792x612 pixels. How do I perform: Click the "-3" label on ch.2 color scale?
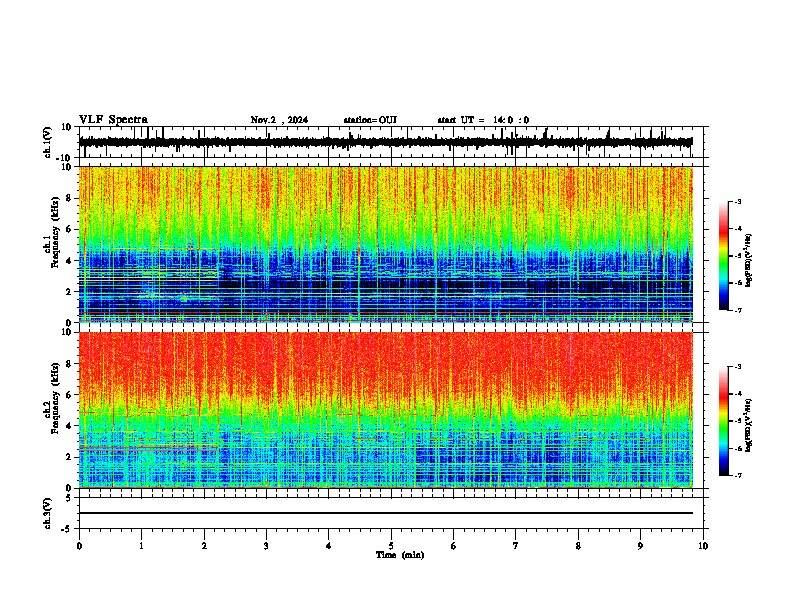[x=738, y=367]
